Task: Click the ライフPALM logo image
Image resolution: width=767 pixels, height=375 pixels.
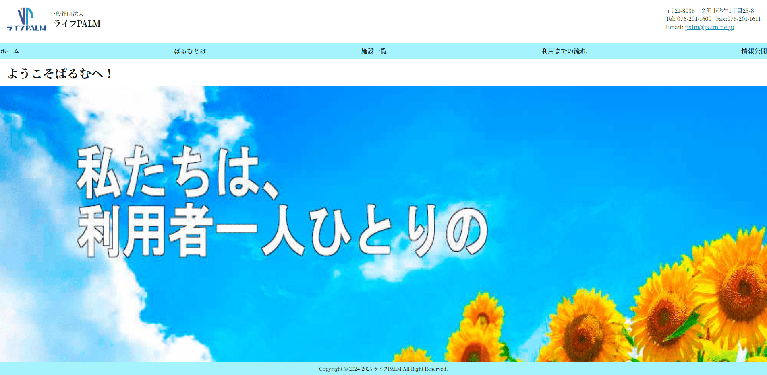Action: pos(26,20)
